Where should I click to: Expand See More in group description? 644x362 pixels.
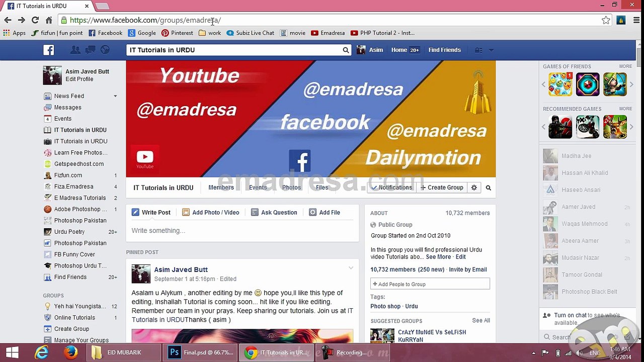438,256
